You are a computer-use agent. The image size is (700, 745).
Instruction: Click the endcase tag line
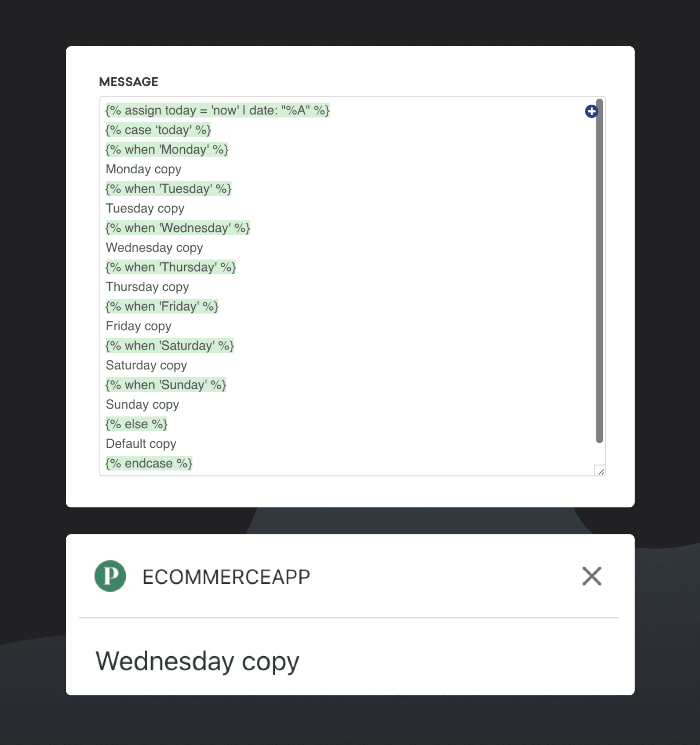[x=149, y=464]
